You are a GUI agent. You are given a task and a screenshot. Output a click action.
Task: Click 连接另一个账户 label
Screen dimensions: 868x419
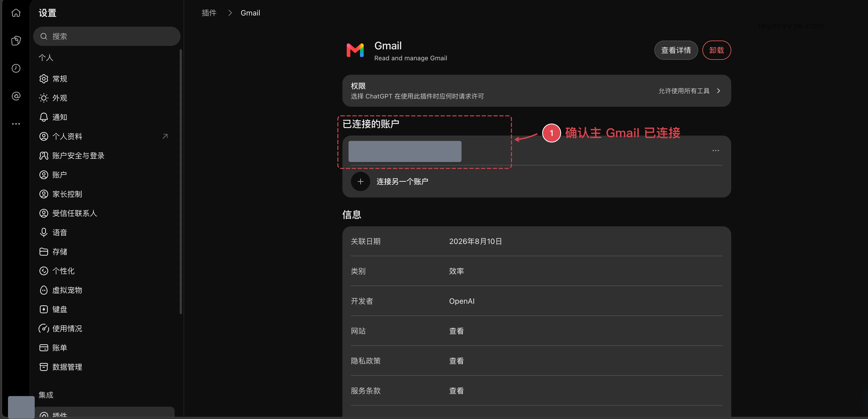pos(402,181)
